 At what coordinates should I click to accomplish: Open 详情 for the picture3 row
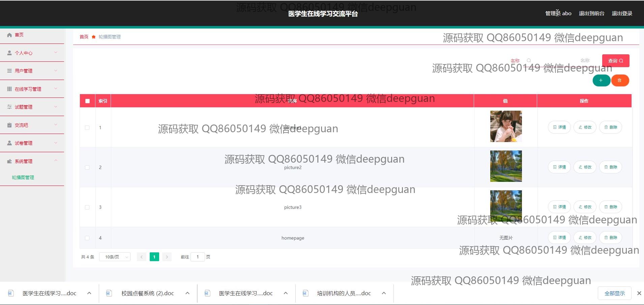click(559, 207)
